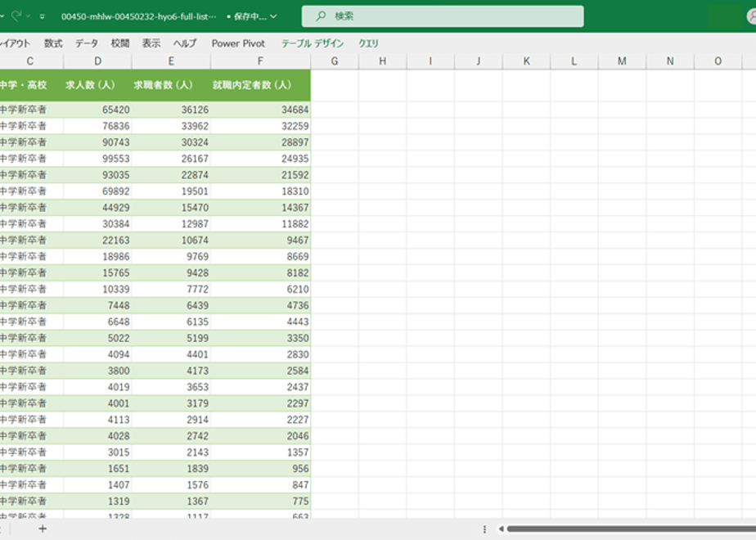Open the ヘルプ ribbon tab
This screenshot has height=540, width=756.
click(x=185, y=43)
